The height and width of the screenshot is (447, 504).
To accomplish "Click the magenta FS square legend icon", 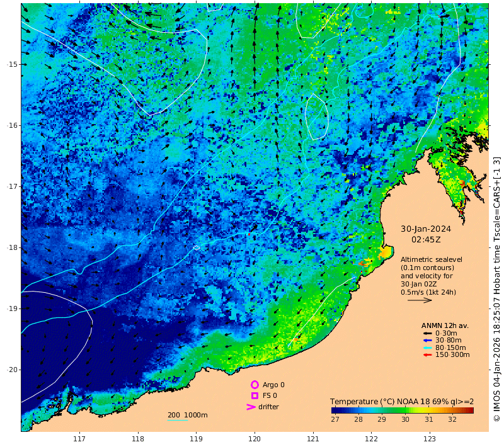I will click(x=255, y=395).
